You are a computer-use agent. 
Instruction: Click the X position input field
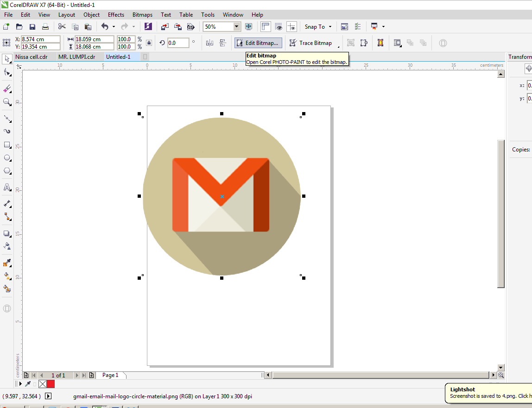tap(40, 39)
